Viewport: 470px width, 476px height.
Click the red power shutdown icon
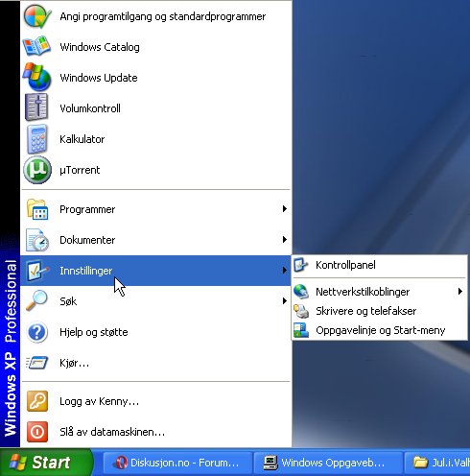tap(37, 432)
